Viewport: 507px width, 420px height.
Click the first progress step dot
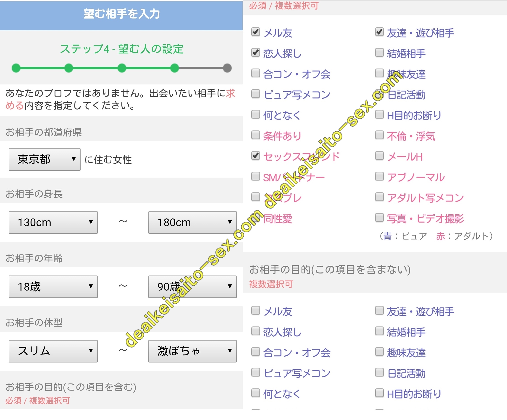(x=16, y=68)
